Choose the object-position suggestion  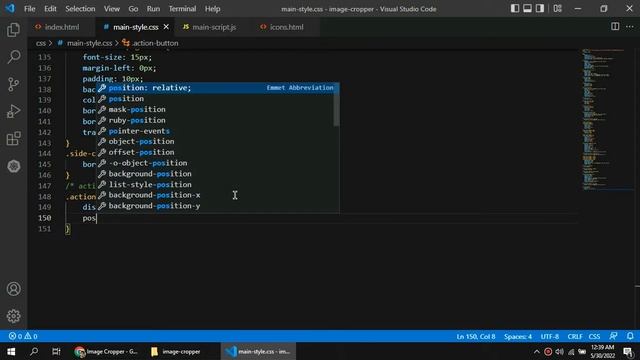coord(218,141)
